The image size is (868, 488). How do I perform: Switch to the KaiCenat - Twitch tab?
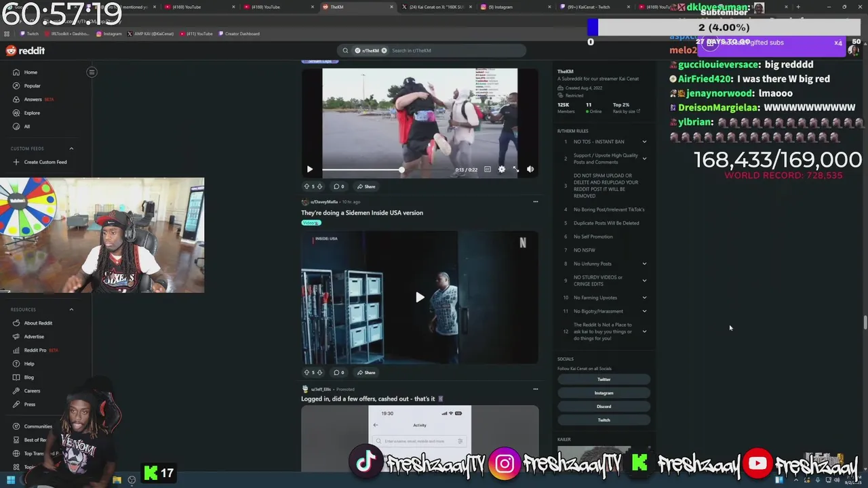[593, 7]
